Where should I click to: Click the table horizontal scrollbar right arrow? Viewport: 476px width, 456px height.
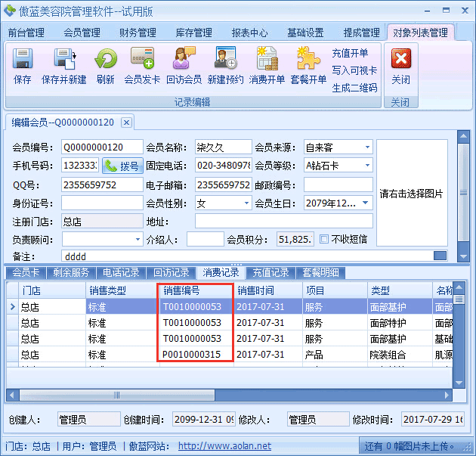tap(447, 395)
